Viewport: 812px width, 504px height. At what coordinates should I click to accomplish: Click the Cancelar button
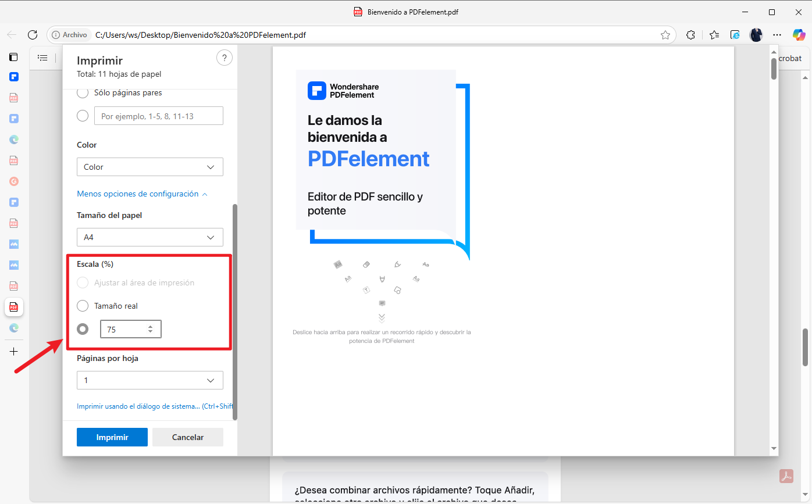pos(187,437)
